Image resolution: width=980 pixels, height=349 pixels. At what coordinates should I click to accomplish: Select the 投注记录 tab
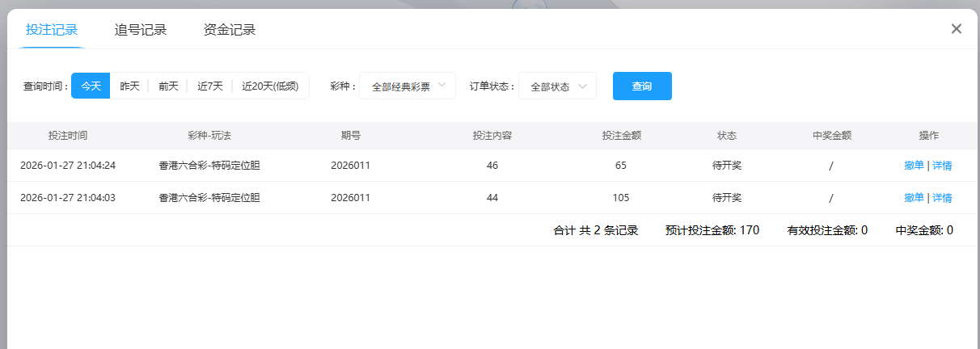click(x=52, y=30)
